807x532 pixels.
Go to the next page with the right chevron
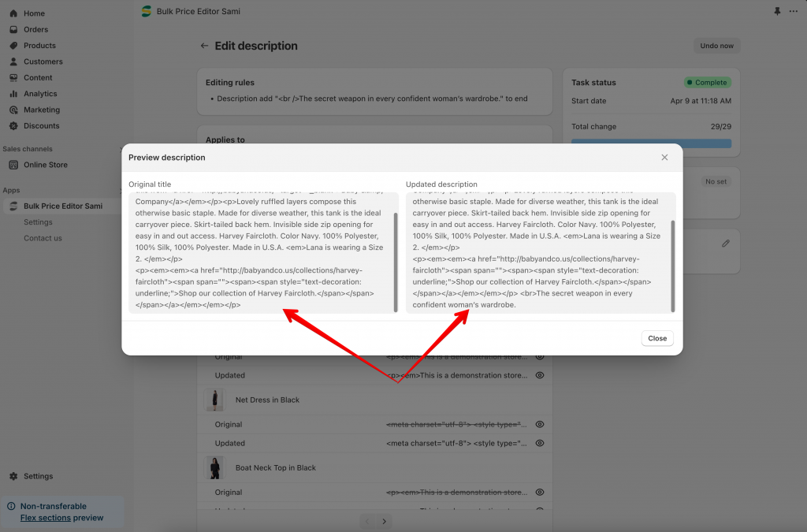pyautogui.click(x=384, y=521)
